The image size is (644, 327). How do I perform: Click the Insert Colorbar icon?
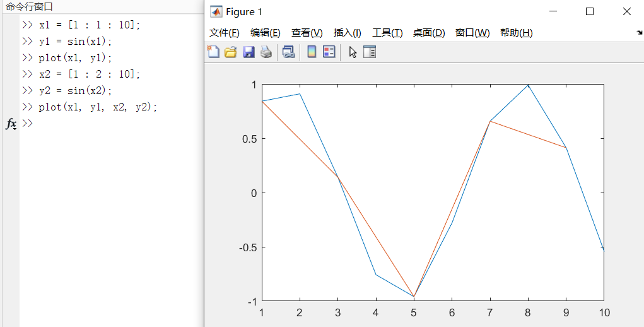[312, 52]
